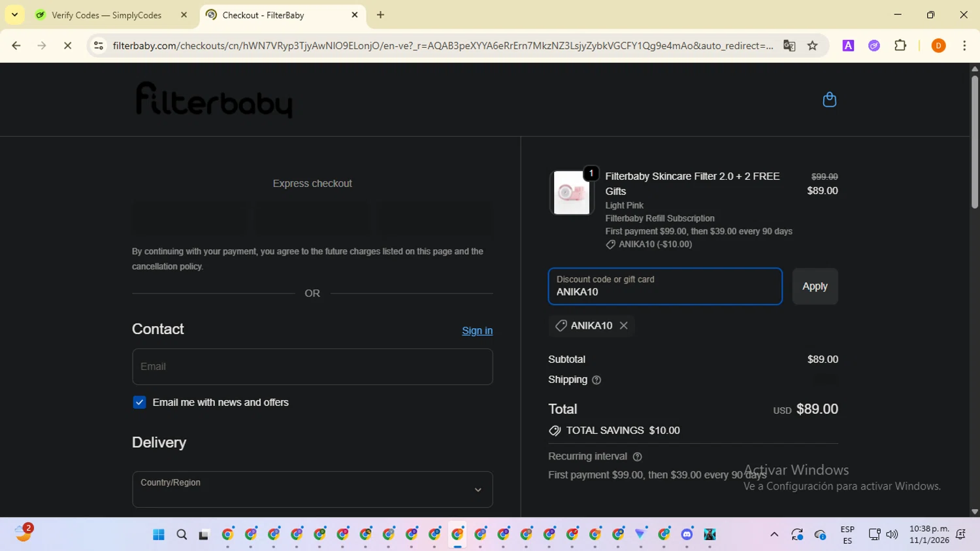Switch to the Verify Codes — SimplyCodes tab
The width and height of the screenshot is (980, 551).
(106, 15)
